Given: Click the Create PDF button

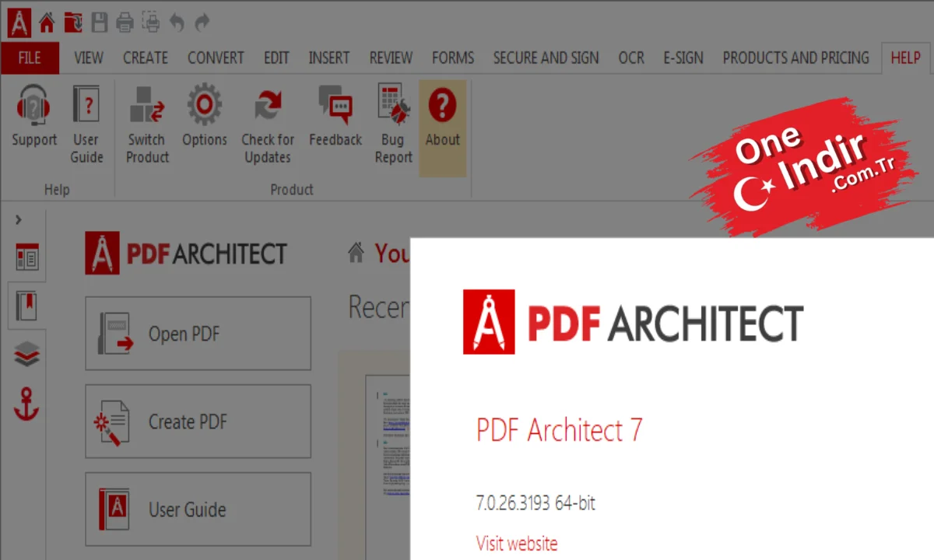Looking at the screenshot, I should click(x=198, y=422).
